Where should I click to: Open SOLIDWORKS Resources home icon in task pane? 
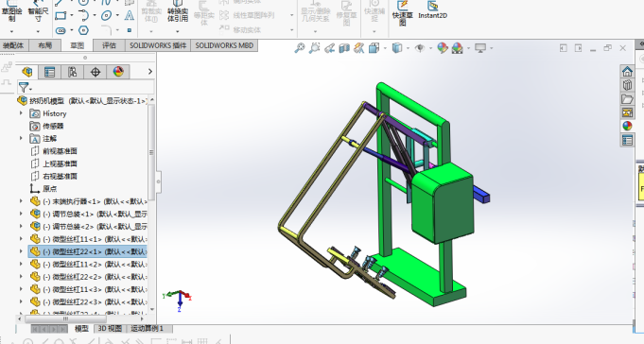627,72
